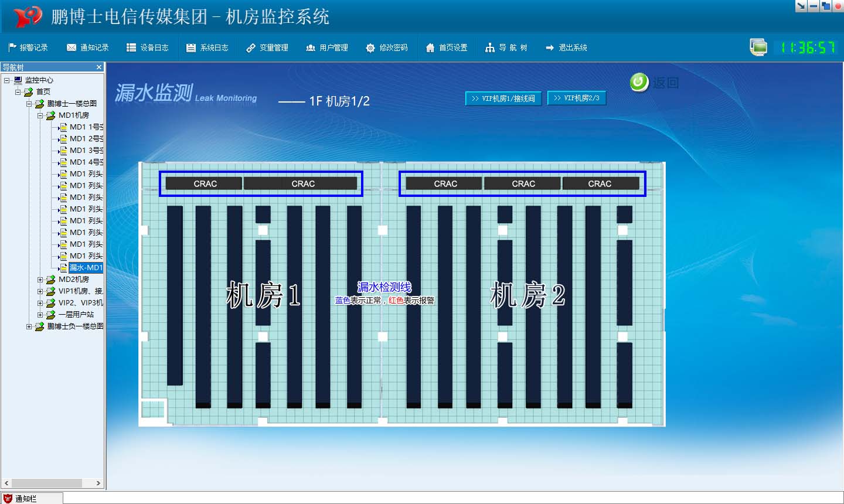Image resolution: width=844 pixels, height=504 pixels.
Task: Click the 漏水监测 Leak Monitoring title
Action: click(186, 93)
